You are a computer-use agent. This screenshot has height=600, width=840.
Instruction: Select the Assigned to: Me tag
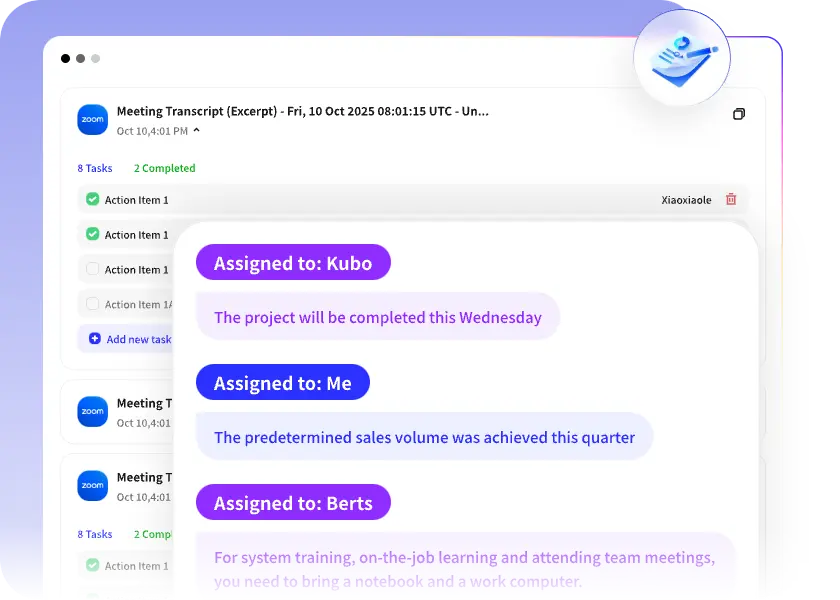[x=283, y=382]
